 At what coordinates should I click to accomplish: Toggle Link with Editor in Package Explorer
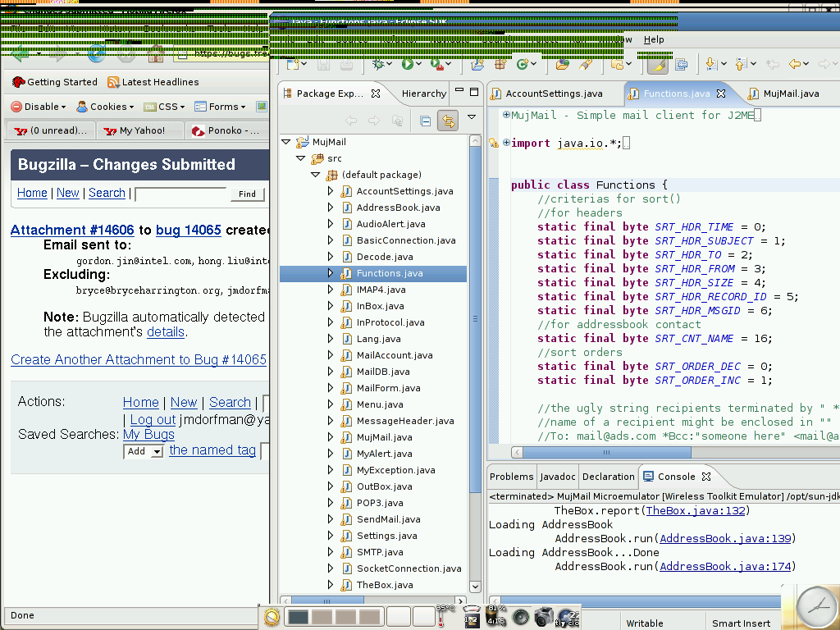coord(447,121)
